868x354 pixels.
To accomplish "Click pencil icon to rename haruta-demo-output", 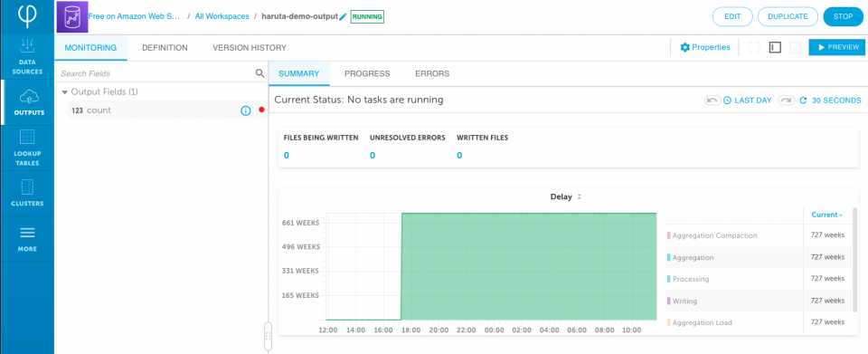I will click(x=344, y=17).
